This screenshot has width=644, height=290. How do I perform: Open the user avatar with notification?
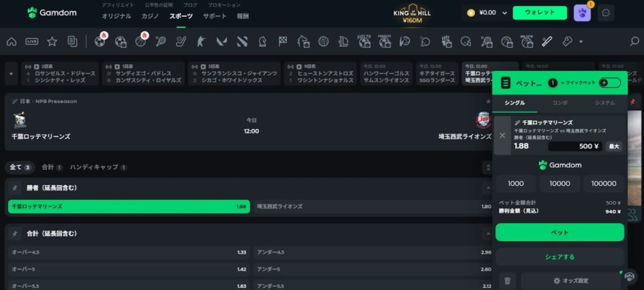582,13
